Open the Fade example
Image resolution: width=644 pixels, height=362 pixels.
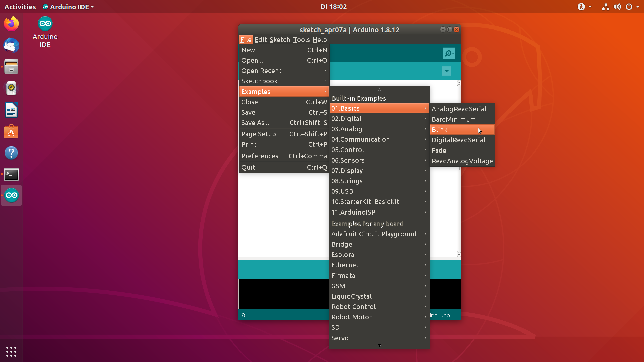point(462,150)
